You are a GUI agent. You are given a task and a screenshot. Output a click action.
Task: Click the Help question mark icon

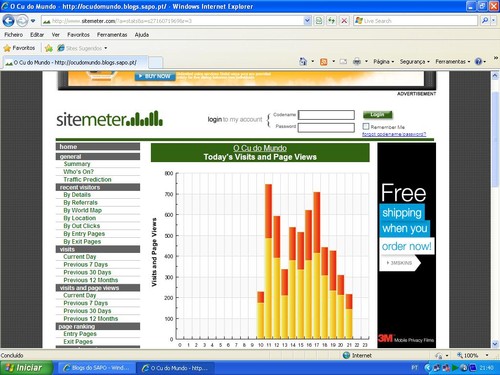(478, 62)
